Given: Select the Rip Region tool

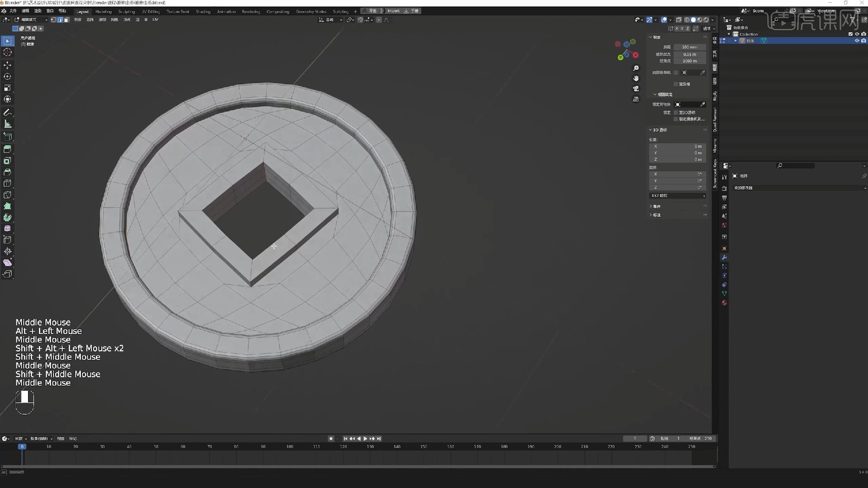Looking at the screenshot, I should 7,274.
